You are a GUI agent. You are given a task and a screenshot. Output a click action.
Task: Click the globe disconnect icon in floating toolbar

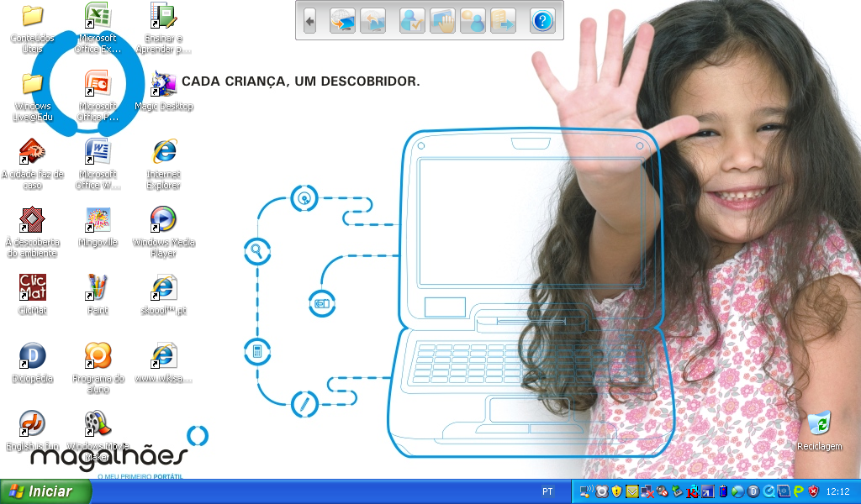click(372, 21)
